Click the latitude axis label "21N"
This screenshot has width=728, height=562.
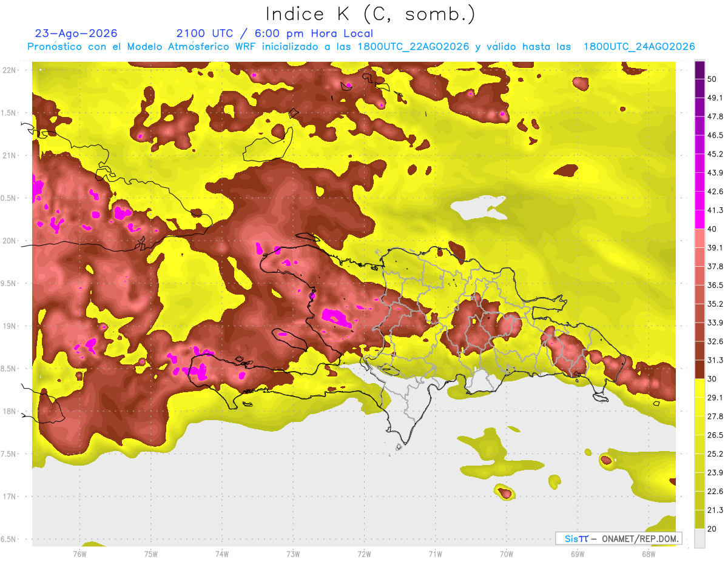click(x=10, y=156)
